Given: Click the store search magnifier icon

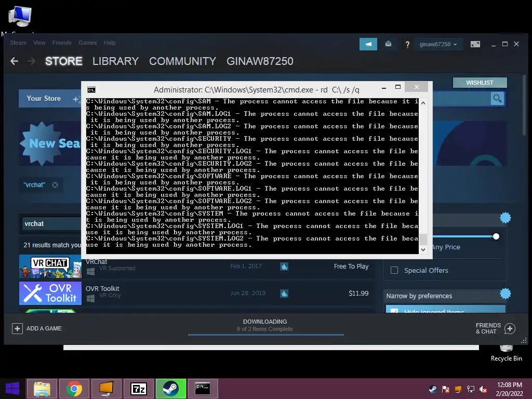Looking at the screenshot, I should (497, 99).
